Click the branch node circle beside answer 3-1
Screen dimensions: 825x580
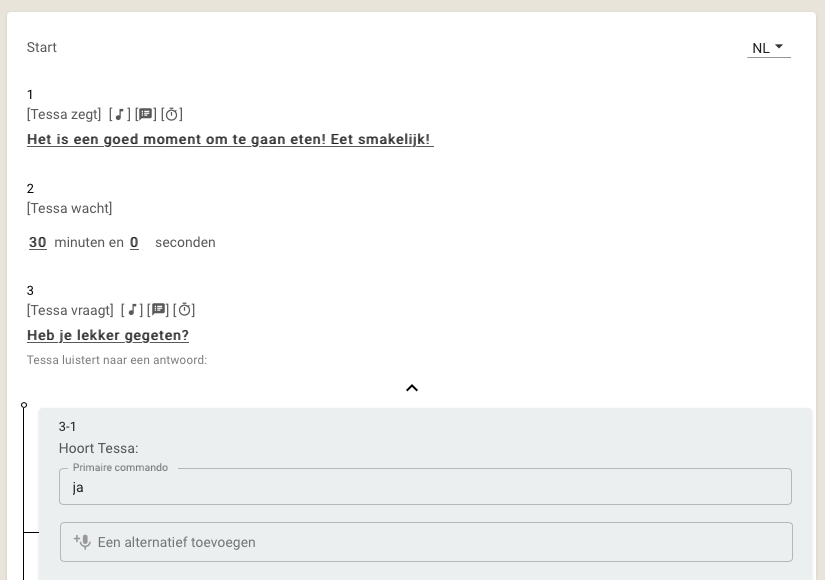[24, 405]
